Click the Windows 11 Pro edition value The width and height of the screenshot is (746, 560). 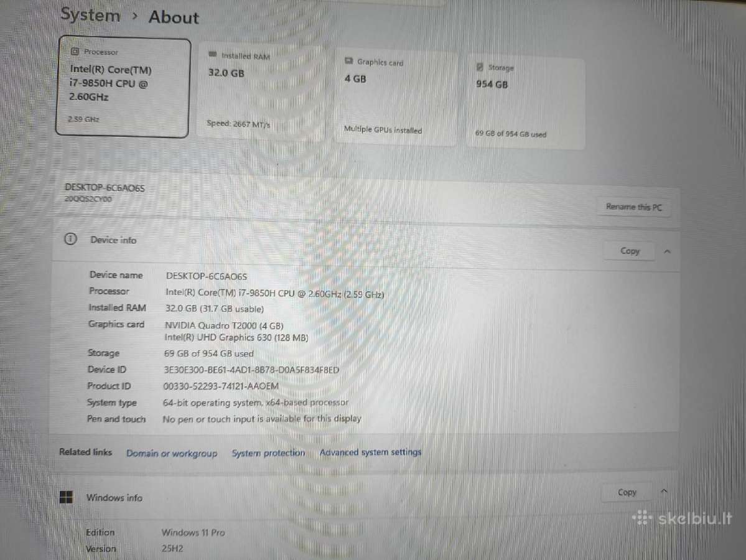(x=193, y=533)
